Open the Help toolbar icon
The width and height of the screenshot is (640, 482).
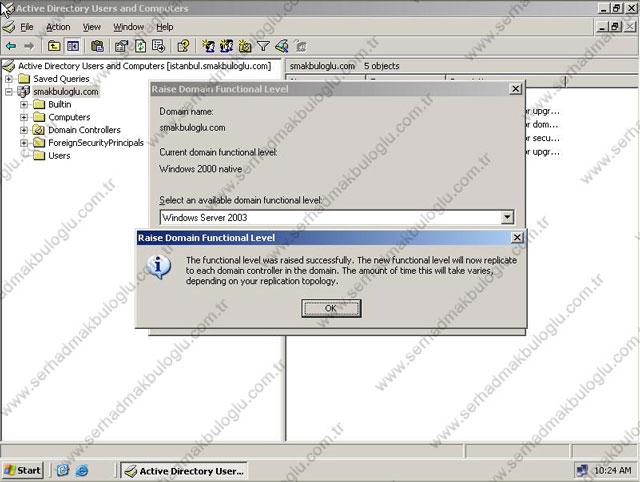(183, 46)
